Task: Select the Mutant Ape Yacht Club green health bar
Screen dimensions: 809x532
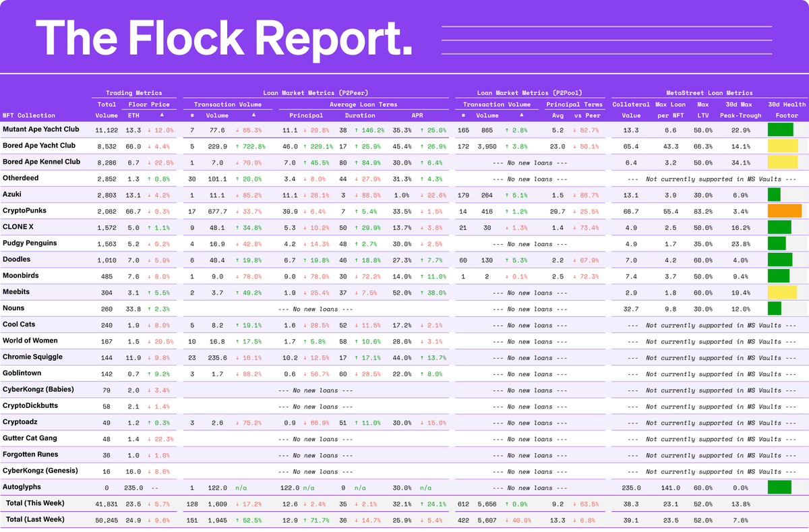Action: pyautogui.click(x=781, y=129)
